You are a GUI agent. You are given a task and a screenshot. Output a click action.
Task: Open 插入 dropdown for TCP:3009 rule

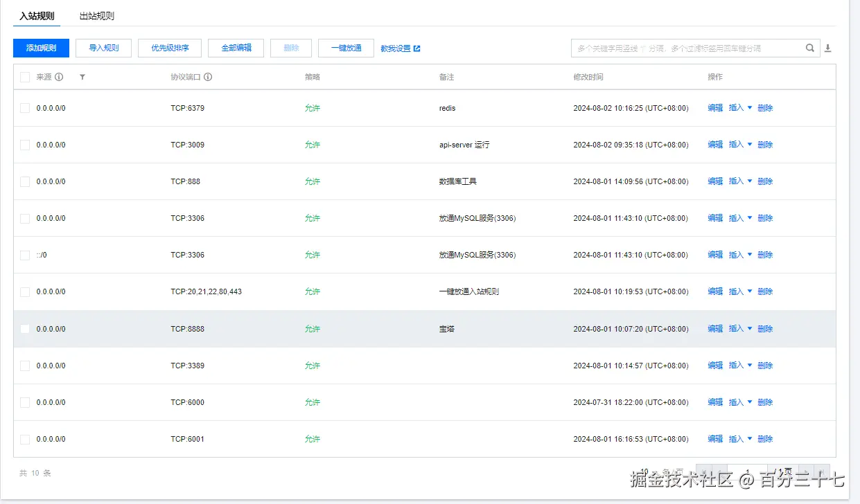tap(740, 145)
